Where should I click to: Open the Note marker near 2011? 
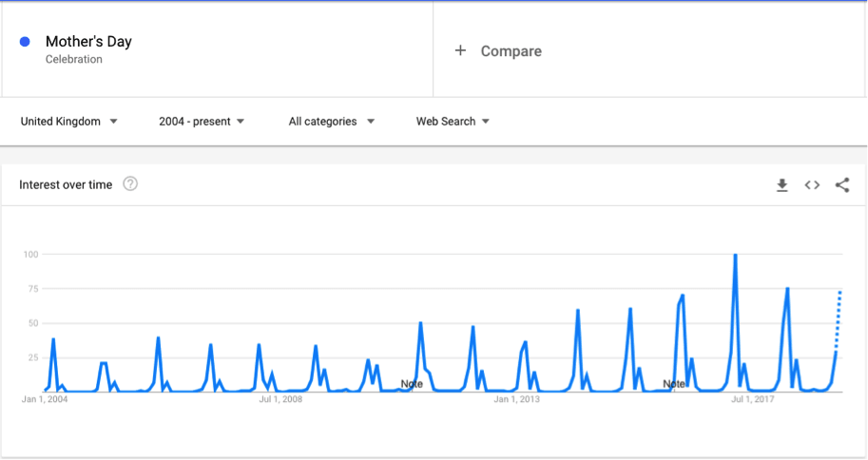(x=412, y=384)
